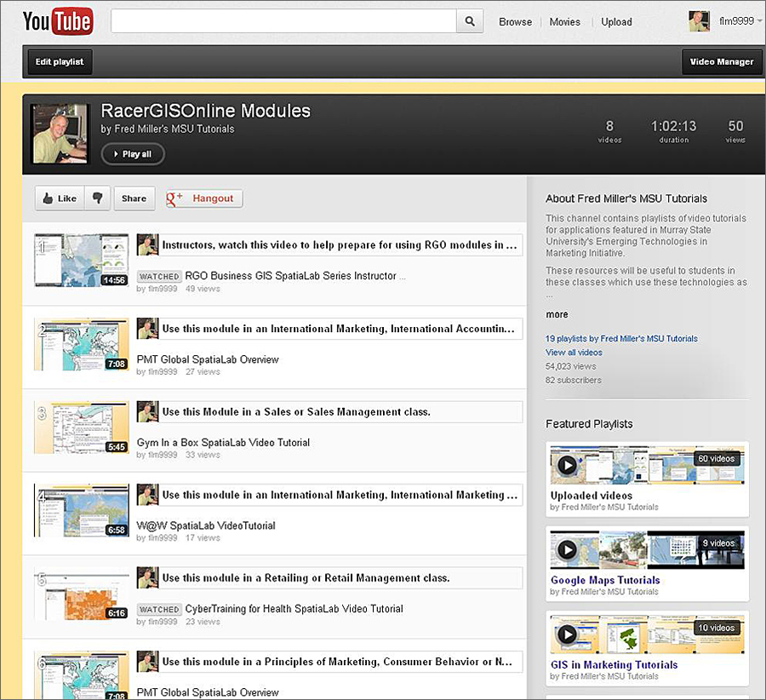Open the 14:56 RGO instructor video thumbnail
The height and width of the screenshot is (700, 766).
point(82,260)
